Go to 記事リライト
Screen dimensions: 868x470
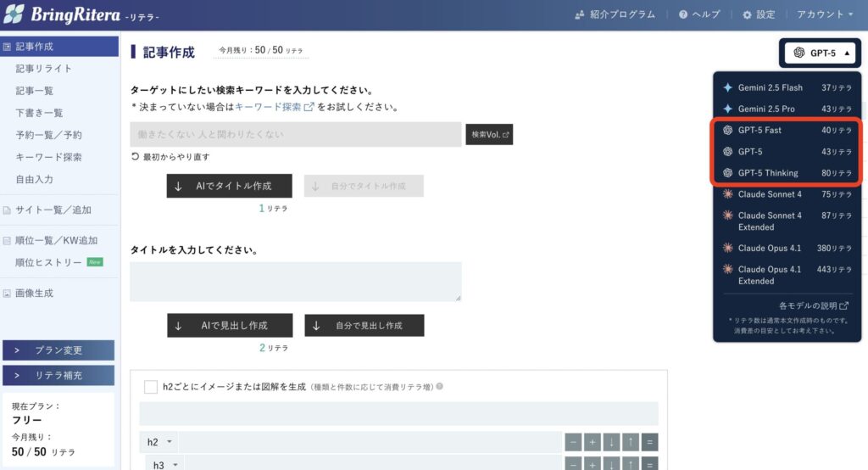click(44, 69)
